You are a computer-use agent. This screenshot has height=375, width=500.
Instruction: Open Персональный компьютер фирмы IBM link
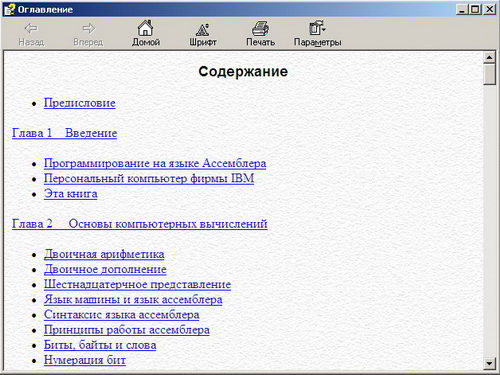point(149,178)
